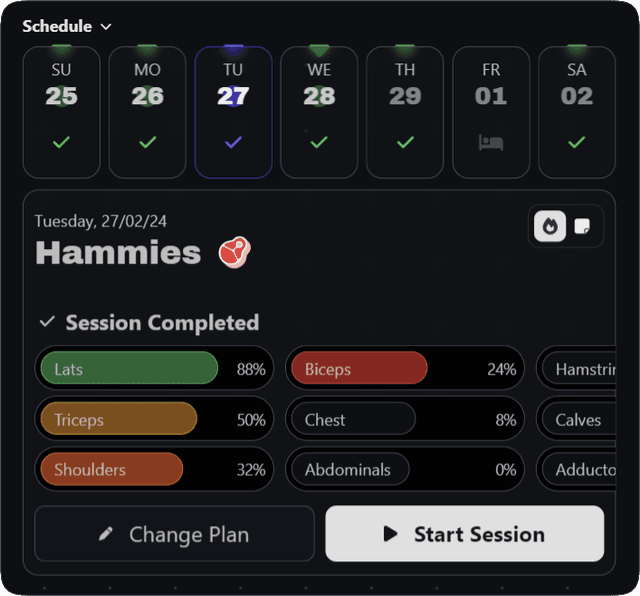This screenshot has height=596, width=640.
Task: Click the pencil icon on Change Plan
Action: (106, 534)
